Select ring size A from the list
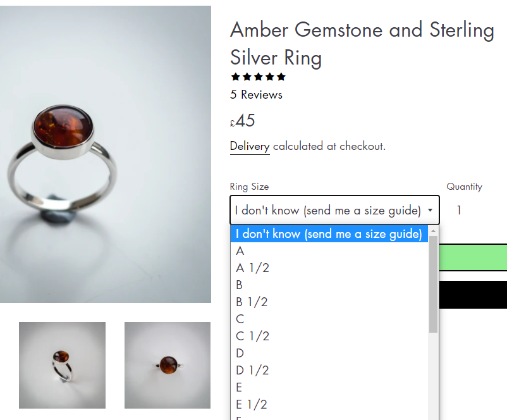Viewport: 507px width, 420px height. pos(240,251)
